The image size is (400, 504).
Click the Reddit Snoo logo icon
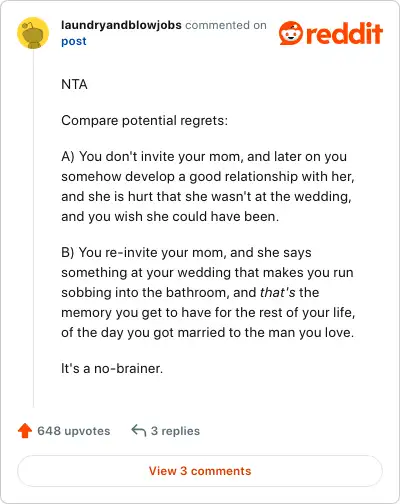(x=291, y=33)
